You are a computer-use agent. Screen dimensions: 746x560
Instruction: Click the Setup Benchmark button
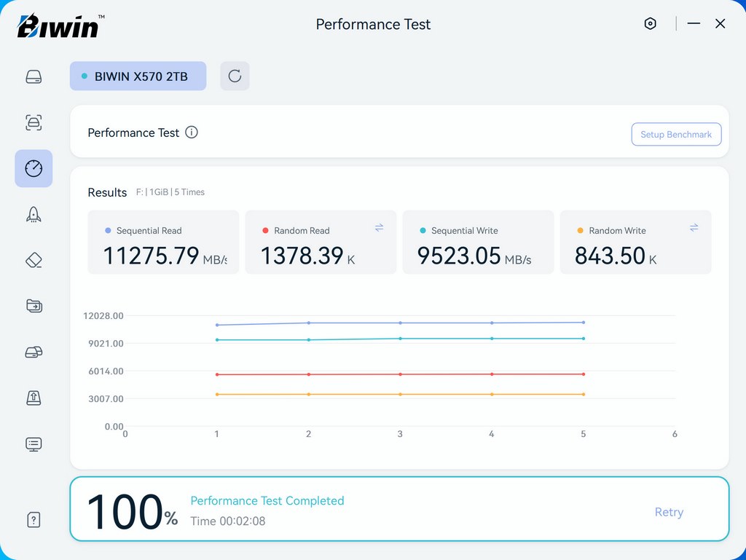pyautogui.click(x=675, y=135)
